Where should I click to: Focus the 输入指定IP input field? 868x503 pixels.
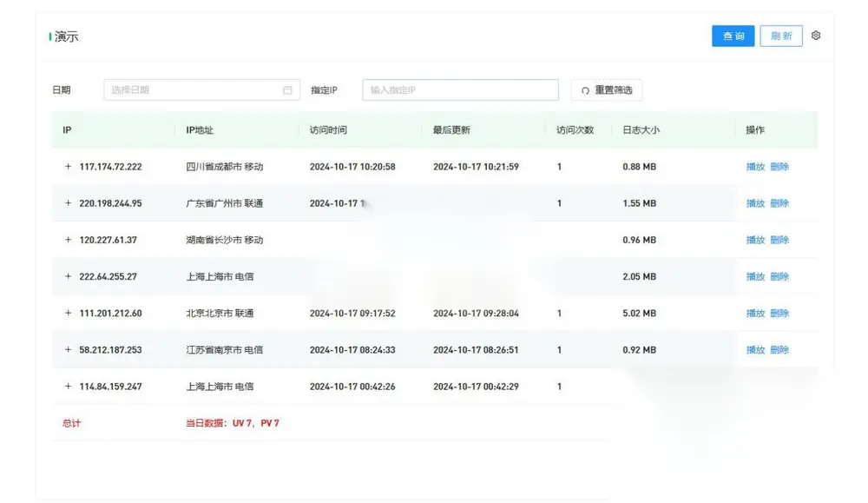[x=460, y=89]
